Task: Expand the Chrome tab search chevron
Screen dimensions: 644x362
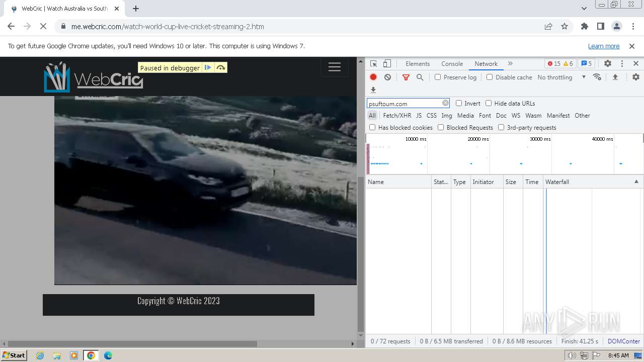Action: 584,8
